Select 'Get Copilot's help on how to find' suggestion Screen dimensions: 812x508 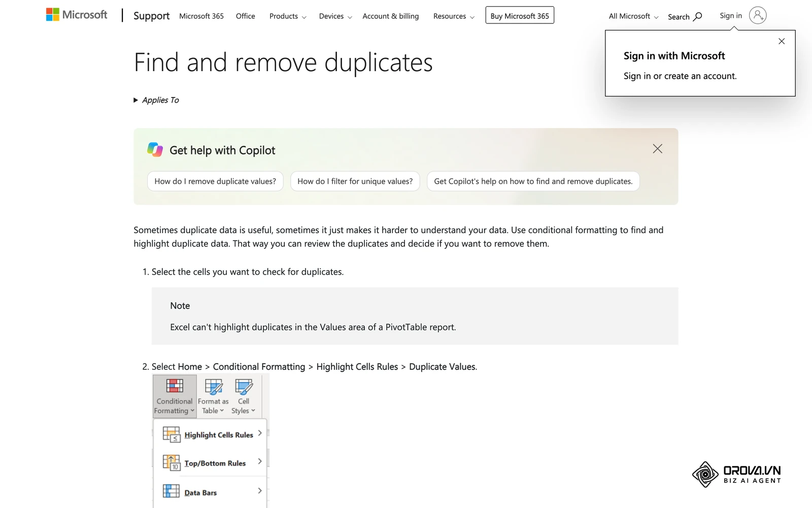[x=533, y=181]
